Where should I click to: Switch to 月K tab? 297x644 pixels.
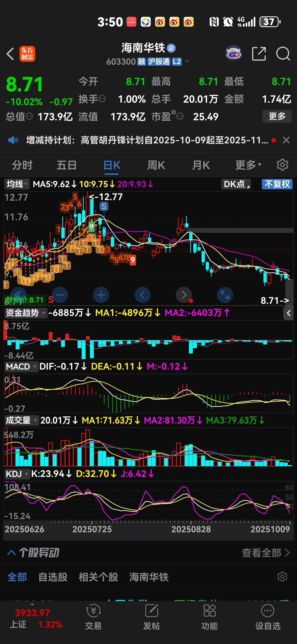tap(201, 165)
